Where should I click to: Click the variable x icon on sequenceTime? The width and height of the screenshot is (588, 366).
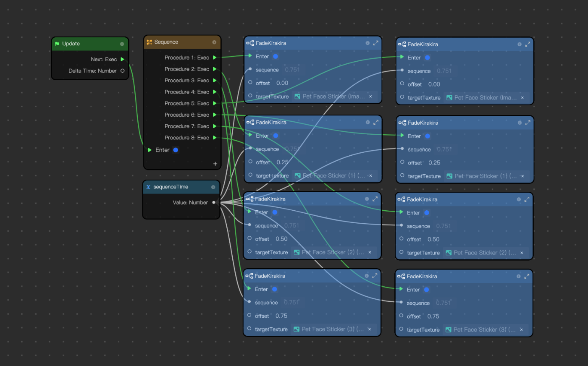[148, 187]
